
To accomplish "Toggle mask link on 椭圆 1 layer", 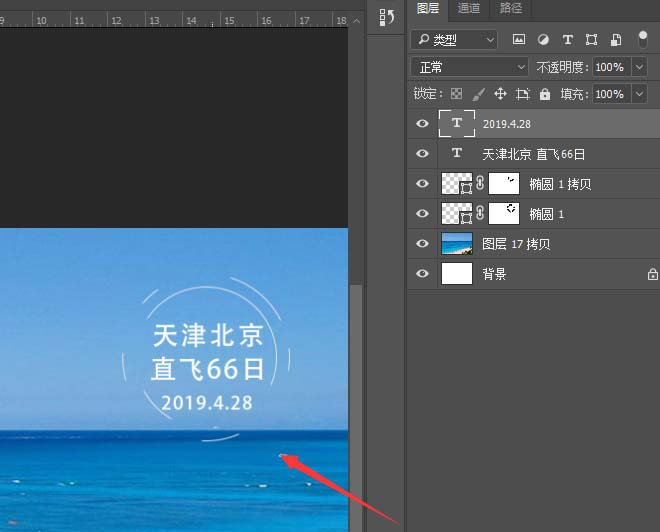I will tap(480, 213).
